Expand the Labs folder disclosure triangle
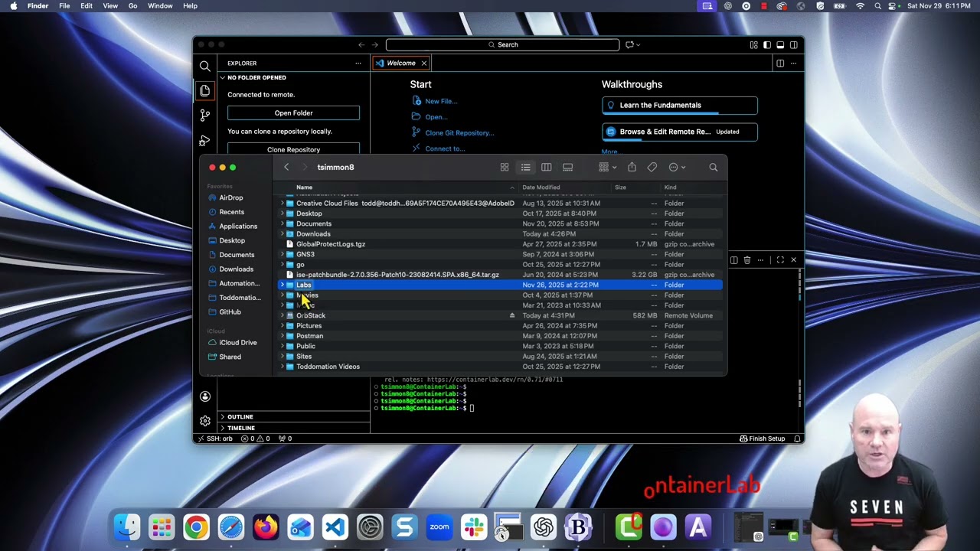Image resolution: width=980 pixels, height=551 pixels. point(282,285)
